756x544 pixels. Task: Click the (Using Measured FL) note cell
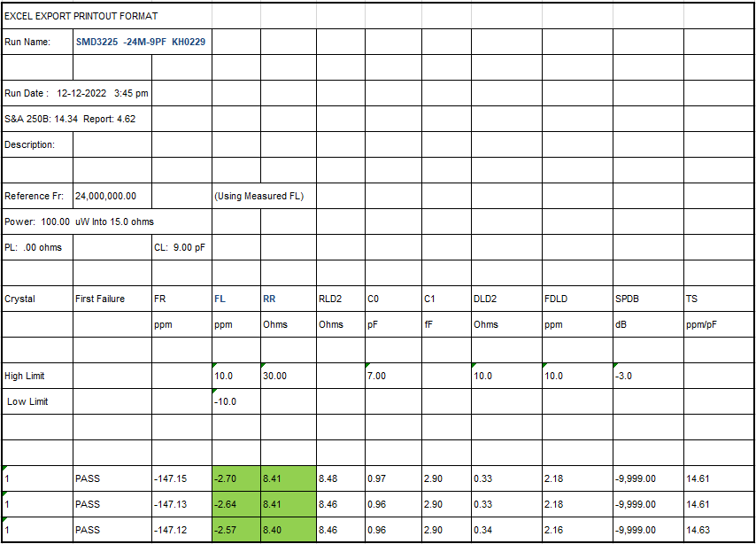click(258, 196)
